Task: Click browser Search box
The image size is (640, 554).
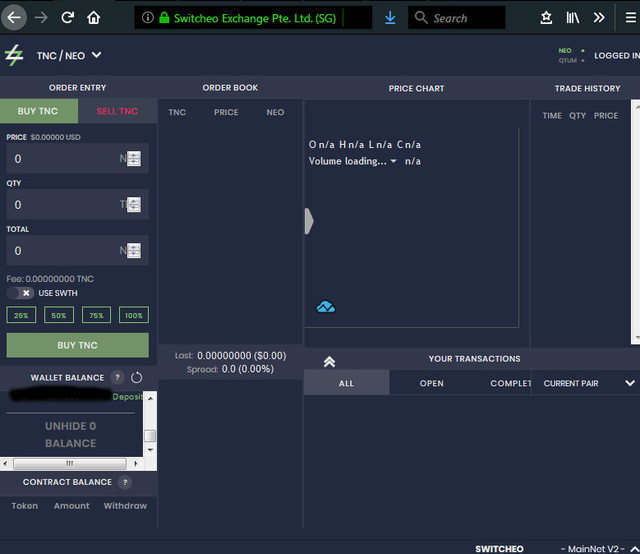Action: [x=457, y=18]
